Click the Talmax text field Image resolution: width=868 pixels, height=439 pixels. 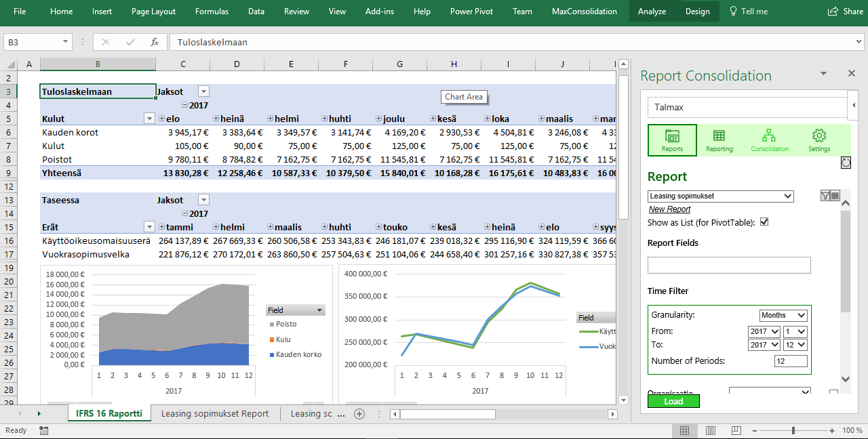748,107
